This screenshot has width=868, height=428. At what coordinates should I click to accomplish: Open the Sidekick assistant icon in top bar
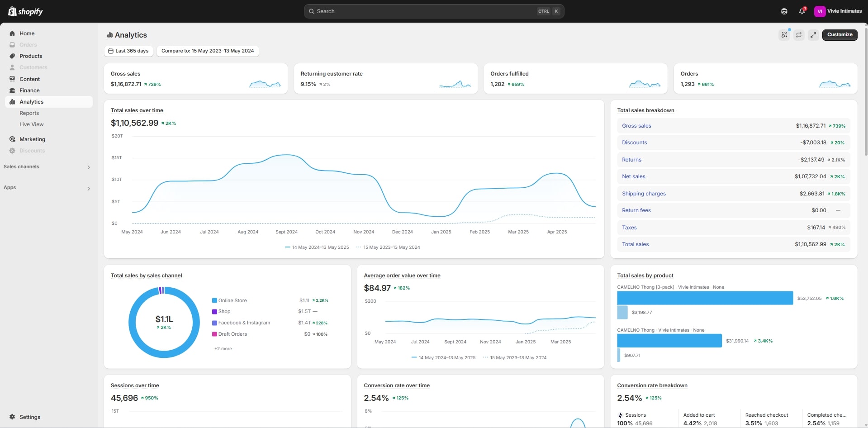point(784,11)
